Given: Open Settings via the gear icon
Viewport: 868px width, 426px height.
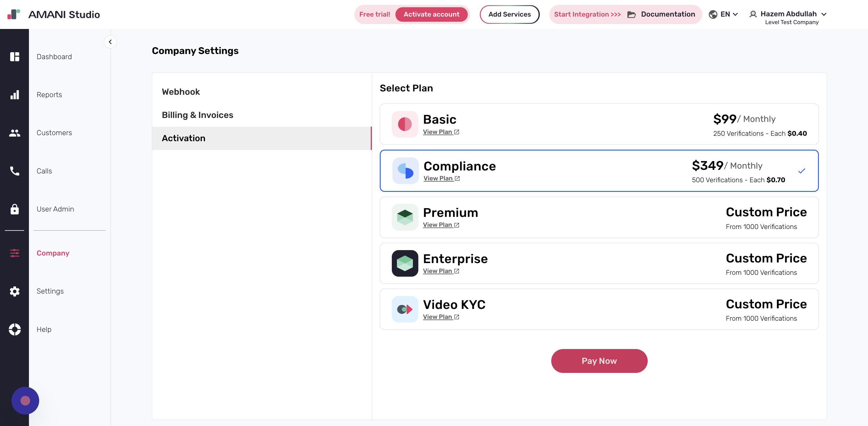Looking at the screenshot, I should (14, 291).
